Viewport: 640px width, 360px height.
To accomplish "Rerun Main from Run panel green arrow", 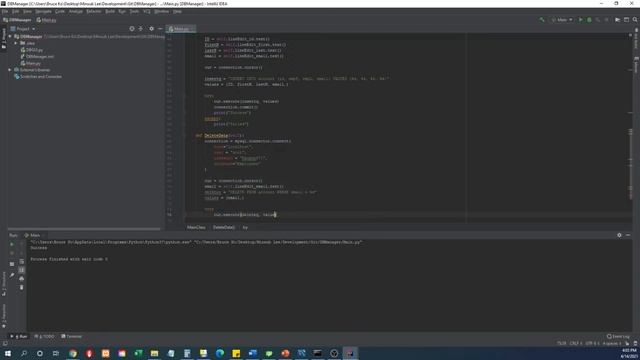I will 12,244.
